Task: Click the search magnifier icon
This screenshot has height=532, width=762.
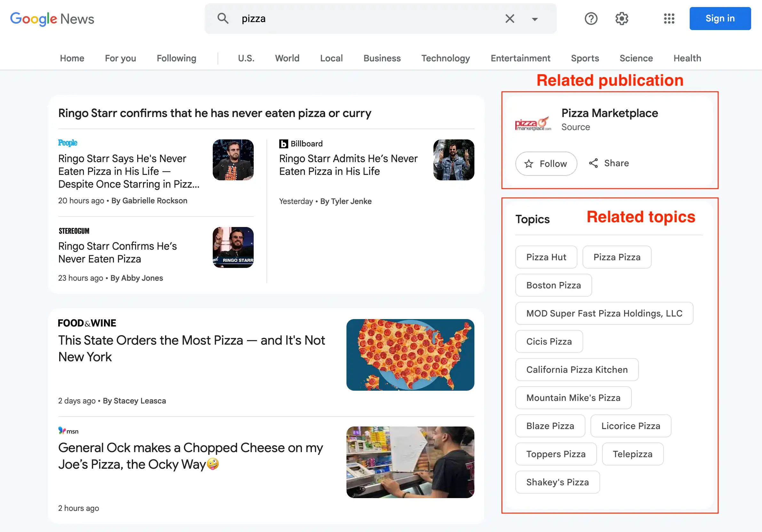Action: click(x=223, y=19)
